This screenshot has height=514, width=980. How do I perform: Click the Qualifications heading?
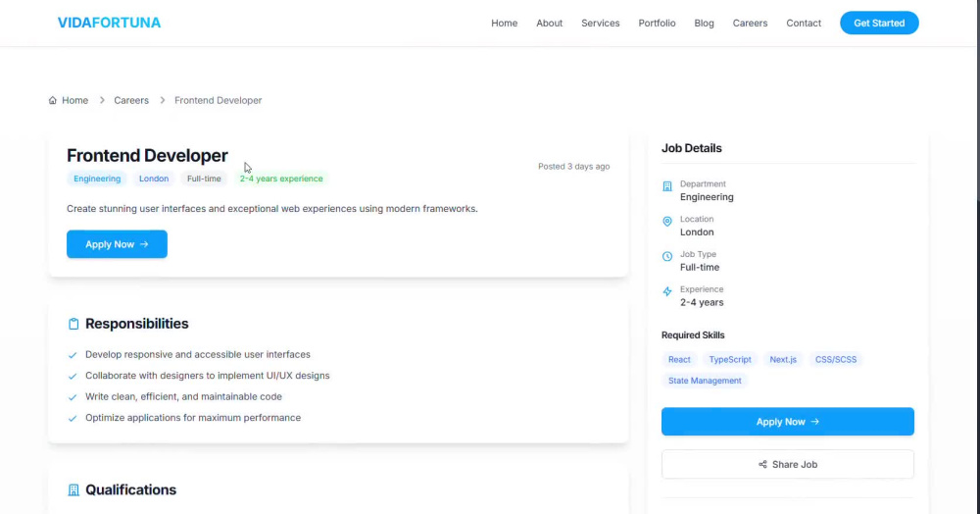(130, 489)
